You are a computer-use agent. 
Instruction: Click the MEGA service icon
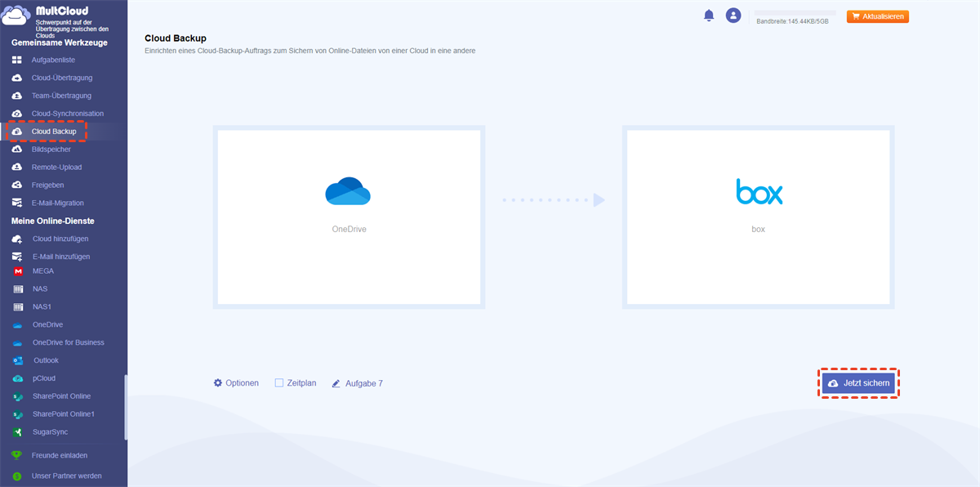pyautogui.click(x=18, y=271)
